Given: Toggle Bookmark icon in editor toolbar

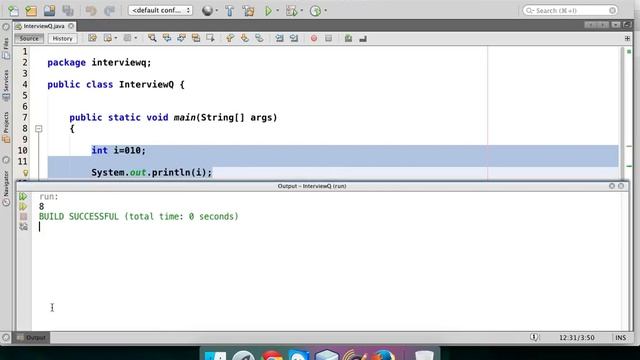Looking at the screenshot, I should (259, 38).
